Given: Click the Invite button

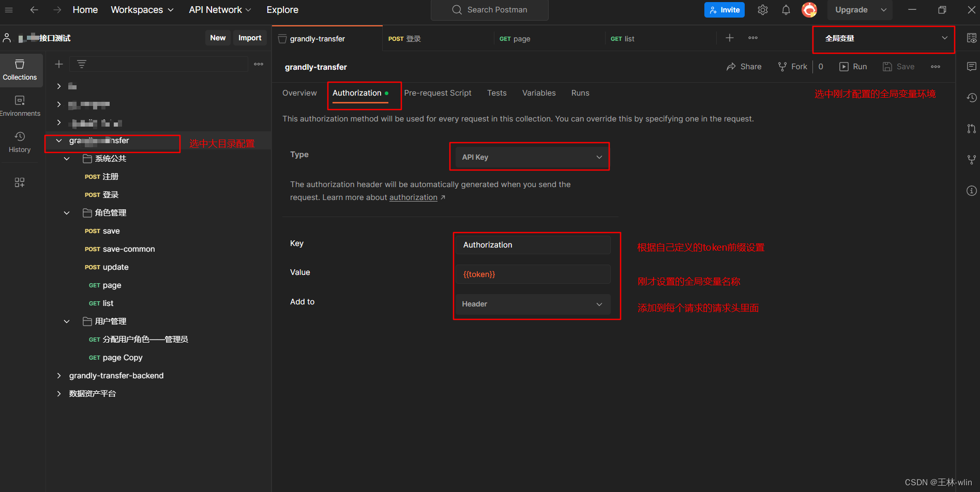Looking at the screenshot, I should coord(724,10).
